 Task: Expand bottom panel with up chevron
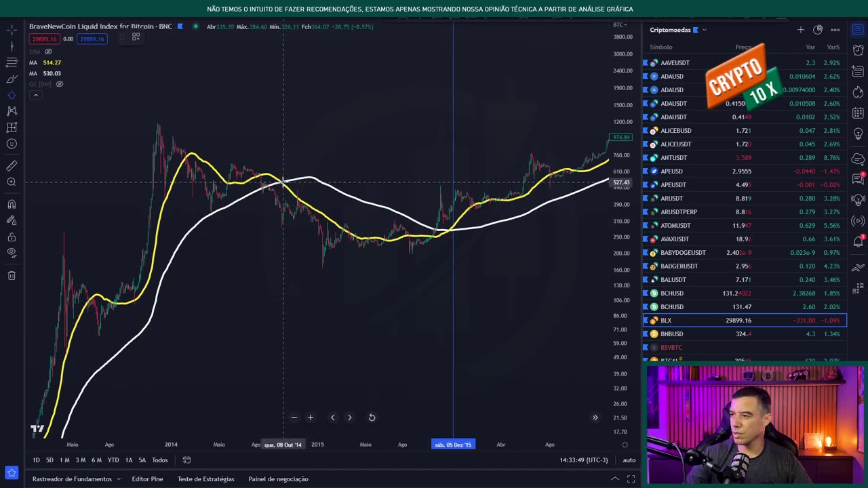point(614,479)
